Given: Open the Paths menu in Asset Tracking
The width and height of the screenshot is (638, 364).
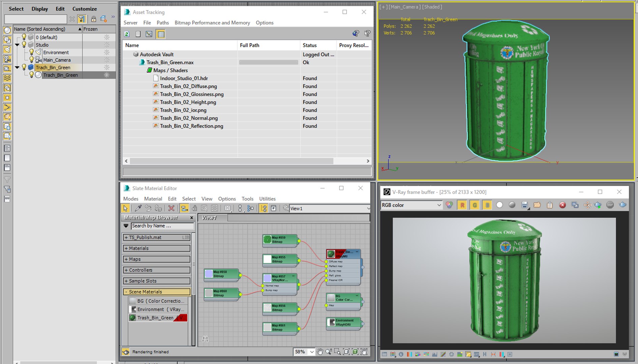Looking at the screenshot, I should point(163,23).
